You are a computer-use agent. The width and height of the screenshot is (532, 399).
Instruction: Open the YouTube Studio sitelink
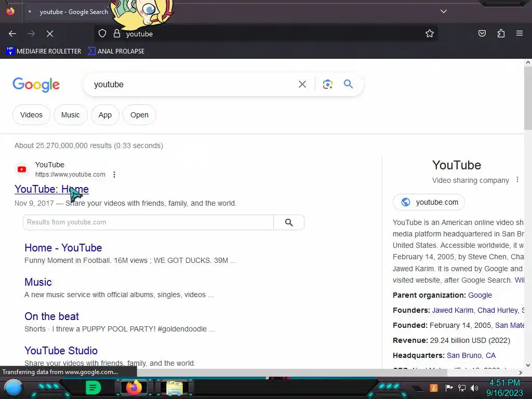[x=61, y=351]
